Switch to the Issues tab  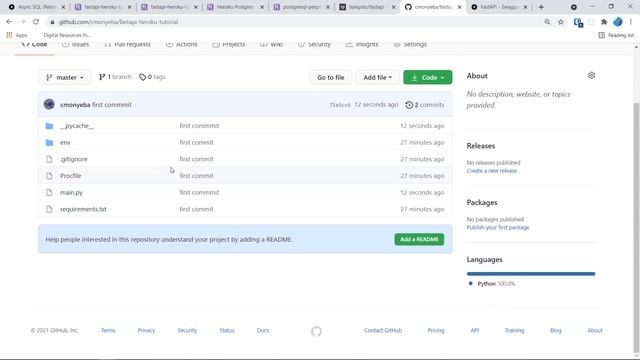tap(76, 44)
